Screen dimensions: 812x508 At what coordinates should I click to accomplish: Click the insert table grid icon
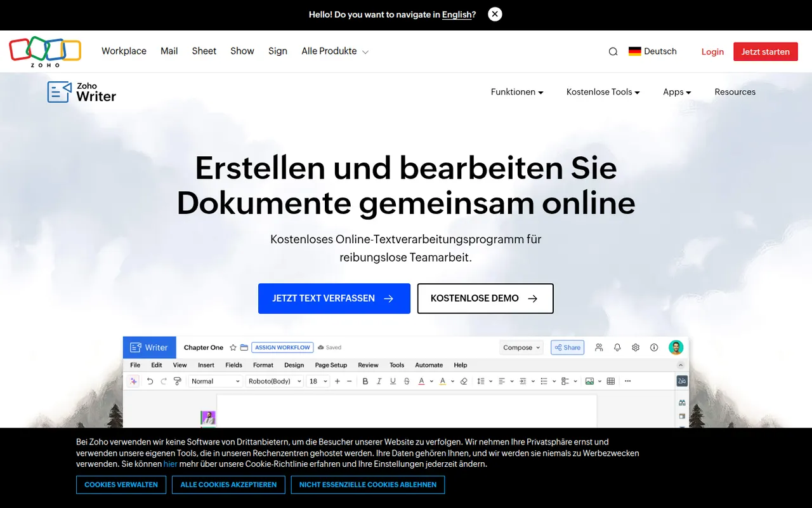point(611,381)
